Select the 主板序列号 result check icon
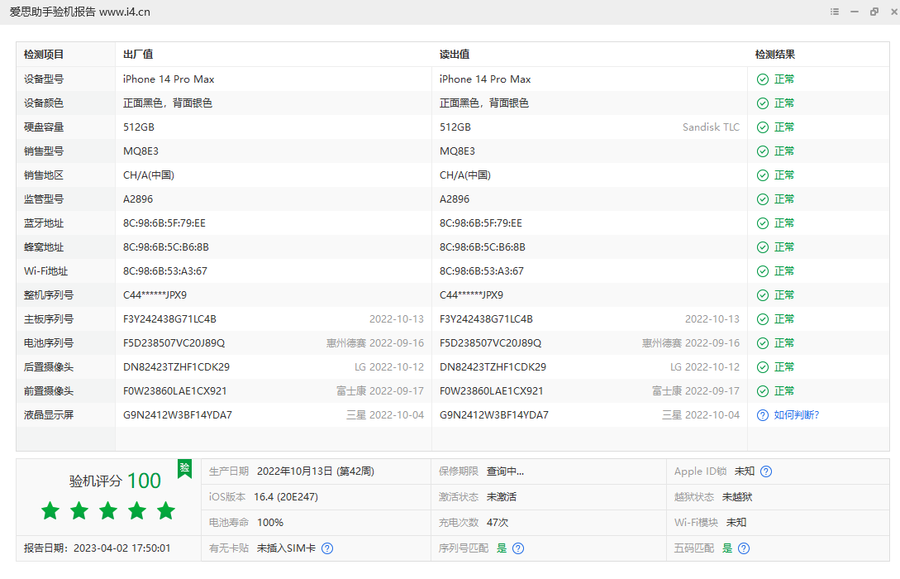 762,320
